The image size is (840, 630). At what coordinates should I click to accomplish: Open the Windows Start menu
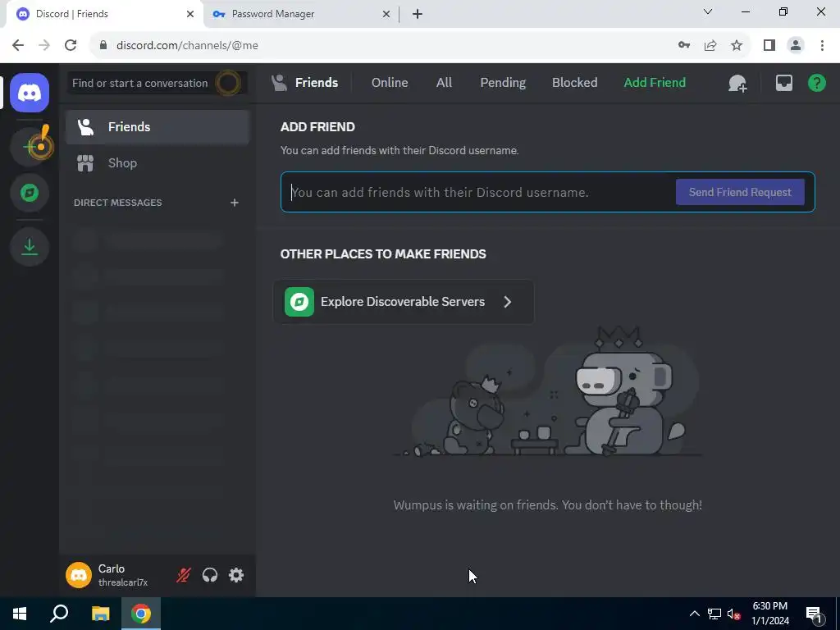coord(20,614)
